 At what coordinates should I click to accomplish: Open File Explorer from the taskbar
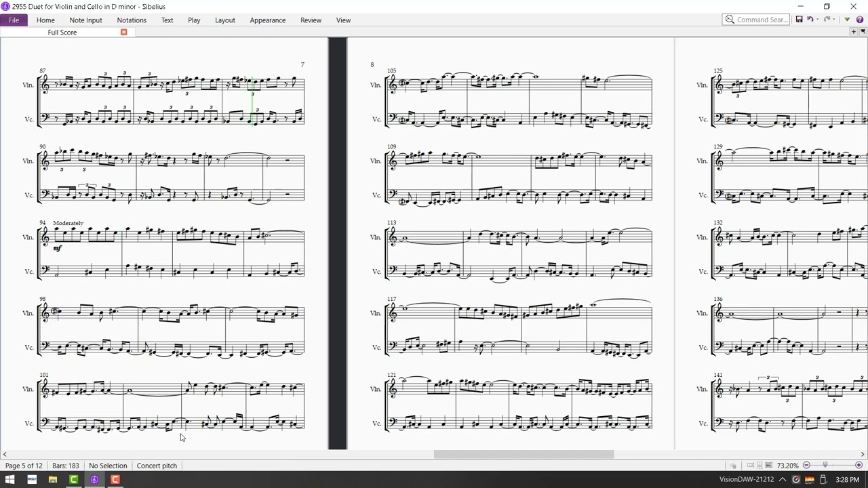pyautogui.click(x=53, y=480)
